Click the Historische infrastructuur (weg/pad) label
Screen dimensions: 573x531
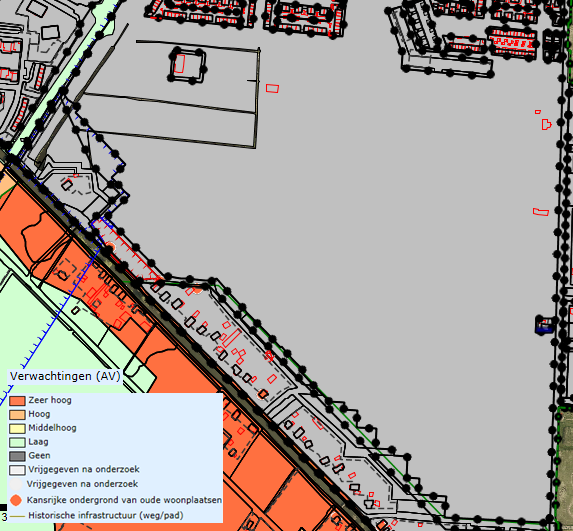click(106, 516)
